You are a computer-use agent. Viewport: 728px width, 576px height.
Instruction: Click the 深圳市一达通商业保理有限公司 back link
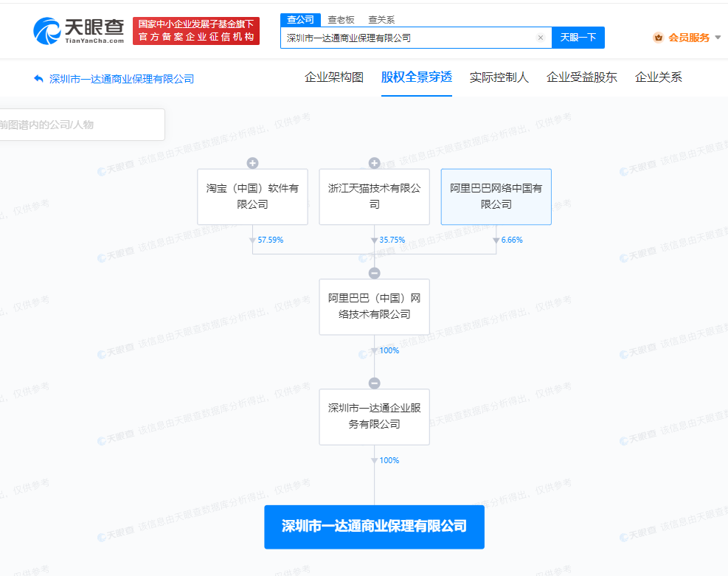122,79
